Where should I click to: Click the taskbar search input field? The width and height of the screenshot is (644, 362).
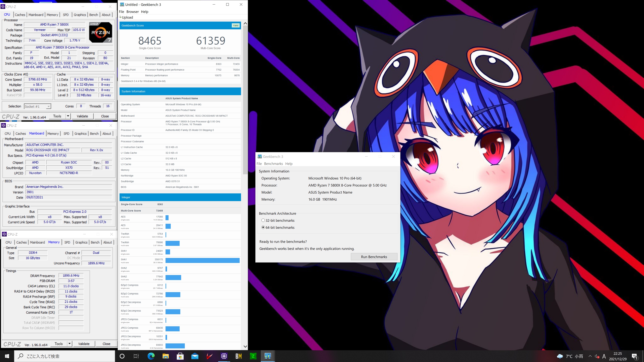pyautogui.click(x=65, y=356)
